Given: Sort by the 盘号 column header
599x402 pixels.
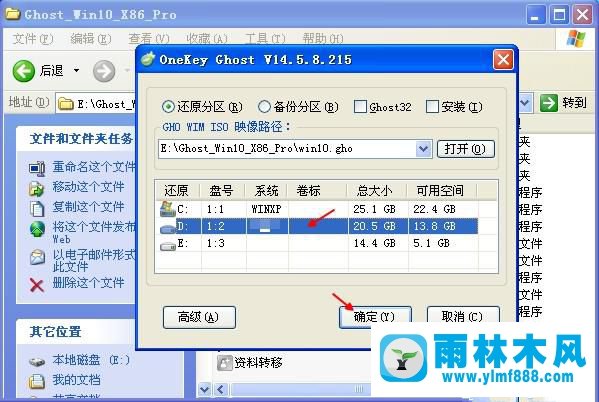Looking at the screenshot, I should click(x=222, y=190).
